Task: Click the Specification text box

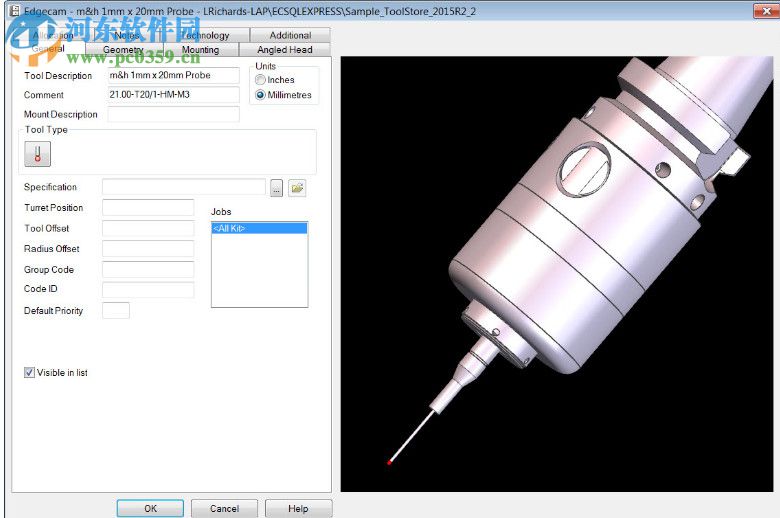Action: (x=184, y=187)
